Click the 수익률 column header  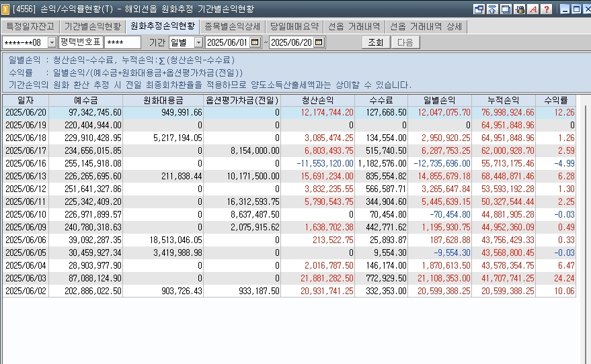coord(555,101)
